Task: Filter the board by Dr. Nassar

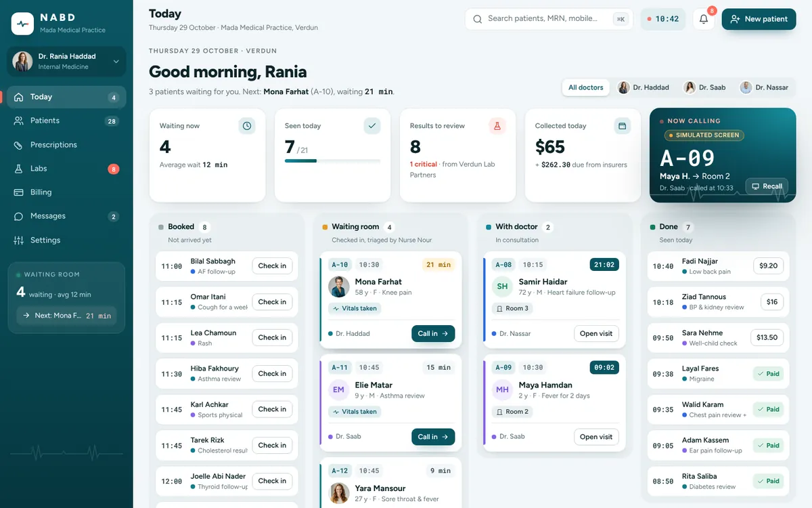Action: point(764,87)
